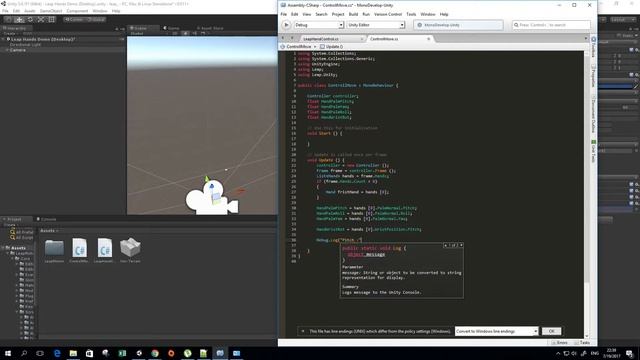Open File Explorer from taskbar
The width and height of the screenshot is (640, 360).
73,353
